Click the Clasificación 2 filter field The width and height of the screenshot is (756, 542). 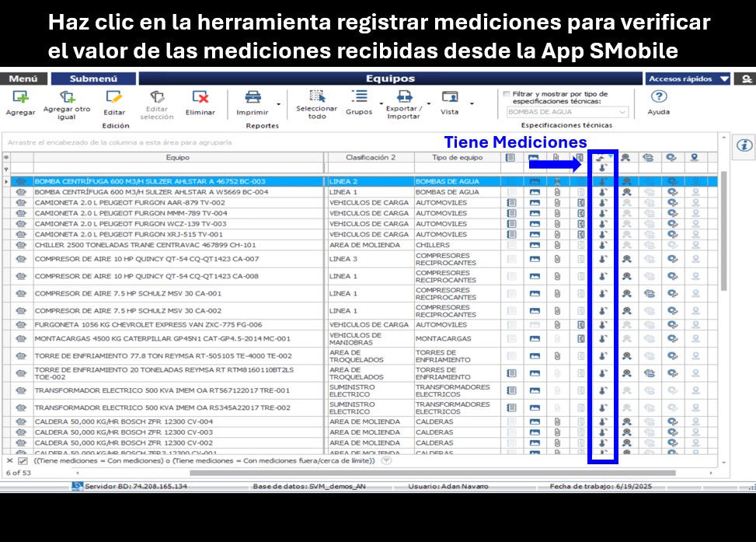coord(371,169)
